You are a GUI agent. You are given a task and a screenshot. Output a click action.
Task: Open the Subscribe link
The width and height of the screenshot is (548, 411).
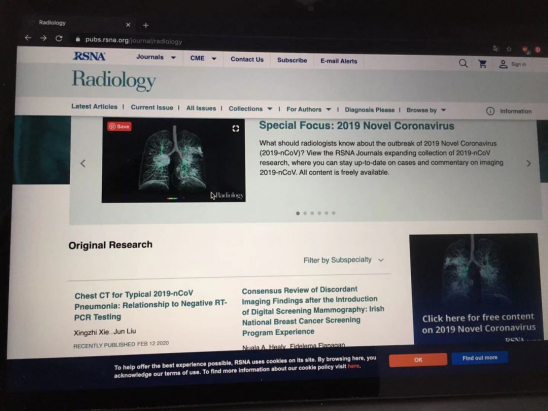pyautogui.click(x=292, y=60)
